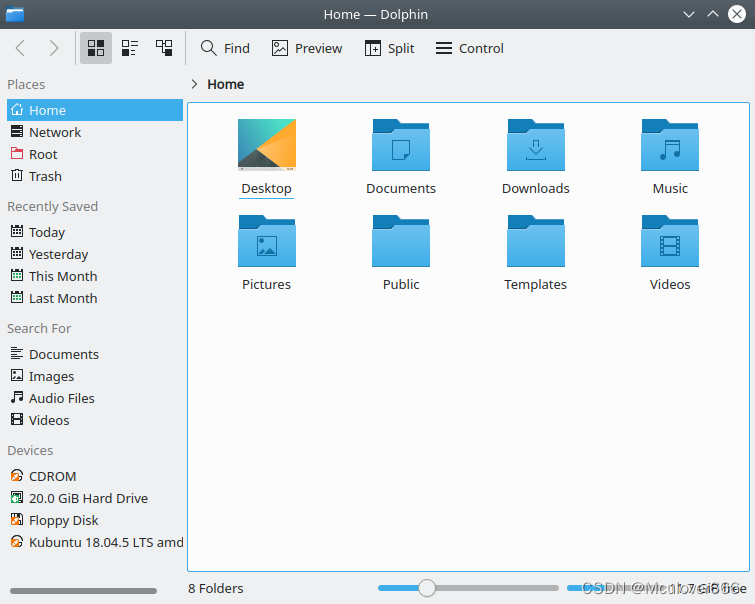Image resolution: width=755 pixels, height=604 pixels.
Task: Click the Downloads folder name label
Action: pyautogui.click(x=536, y=188)
